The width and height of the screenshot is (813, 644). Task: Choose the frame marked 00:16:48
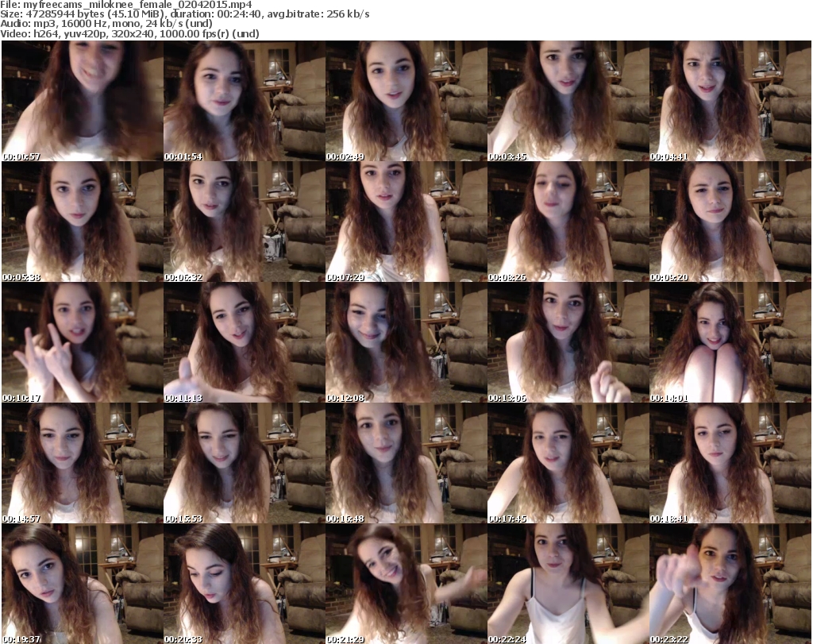point(406,463)
